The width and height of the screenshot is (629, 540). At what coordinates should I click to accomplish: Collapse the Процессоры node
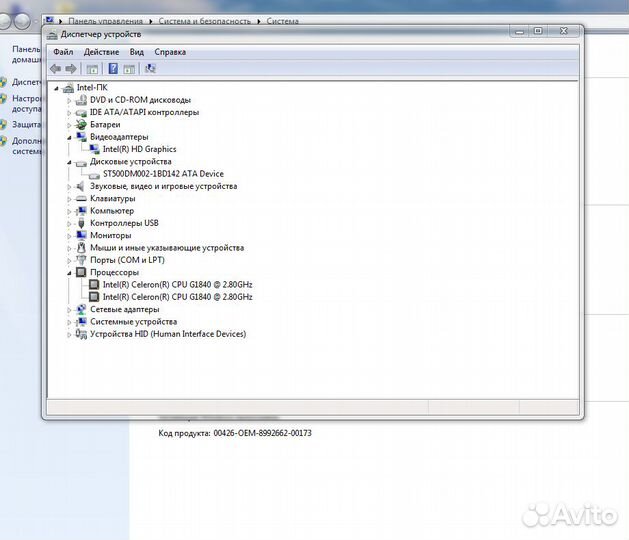[x=69, y=272]
